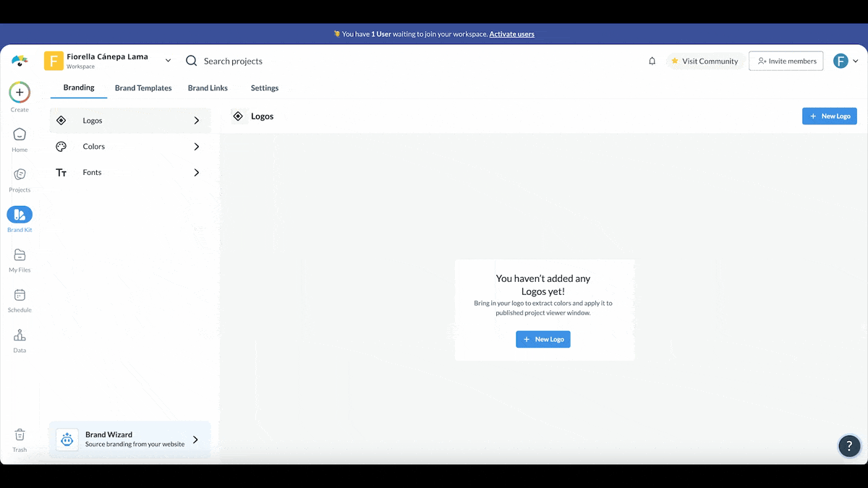This screenshot has width=868, height=488.
Task: Open the Trash bin icon
Action: tap(20, 435)
